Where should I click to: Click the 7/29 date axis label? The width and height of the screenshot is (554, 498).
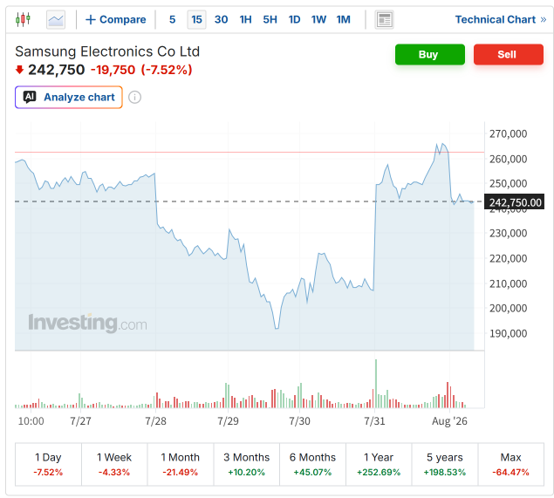pyautogui.click(x=228, y=421)
